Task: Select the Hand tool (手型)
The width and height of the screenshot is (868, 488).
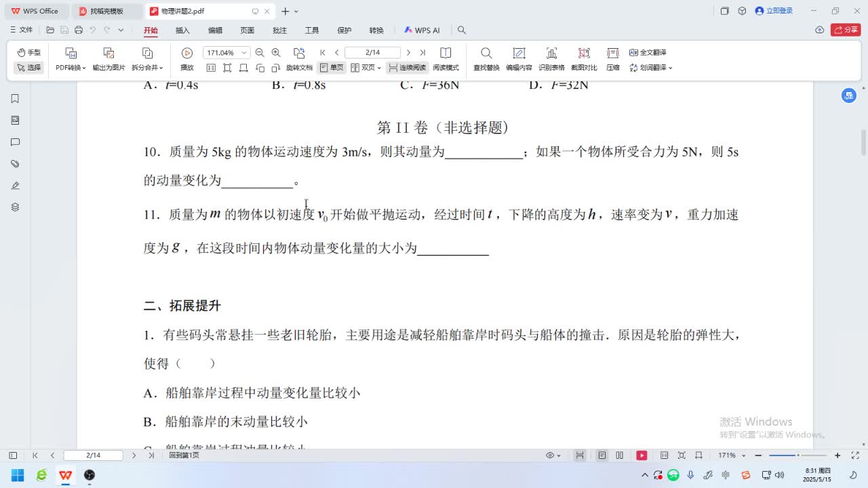Action: tap(28, 52)
